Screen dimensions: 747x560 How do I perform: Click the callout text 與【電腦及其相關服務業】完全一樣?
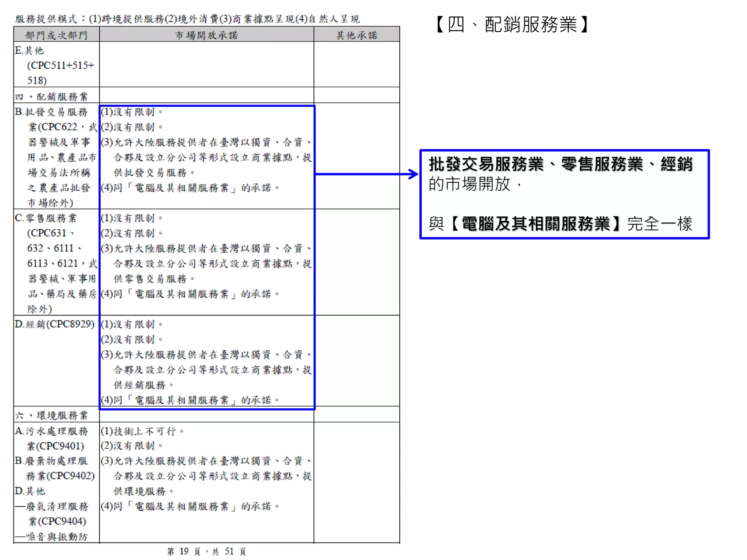tap(561, 223)
